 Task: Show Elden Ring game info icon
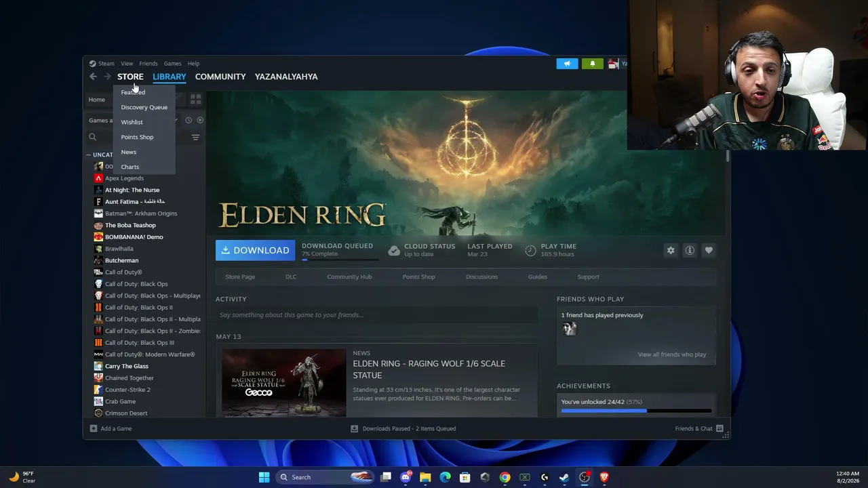click(x=690, y=250)
